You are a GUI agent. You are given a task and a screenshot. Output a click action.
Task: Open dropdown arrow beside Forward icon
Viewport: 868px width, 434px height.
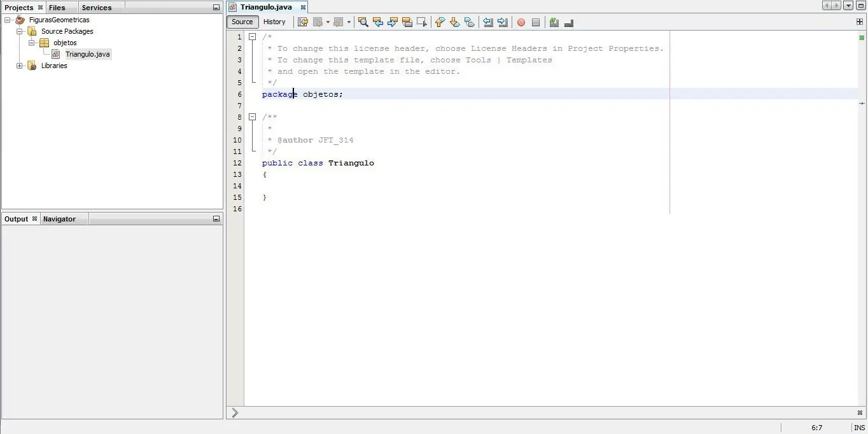(349, 22)
